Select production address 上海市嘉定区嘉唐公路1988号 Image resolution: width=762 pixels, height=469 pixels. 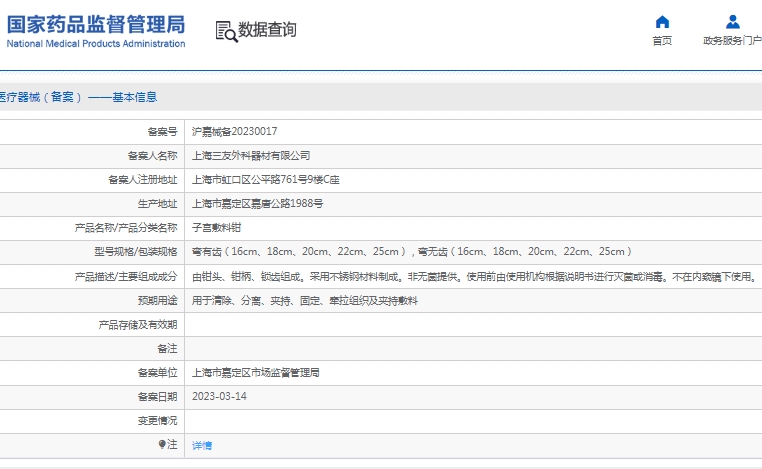tap(257, 204)
